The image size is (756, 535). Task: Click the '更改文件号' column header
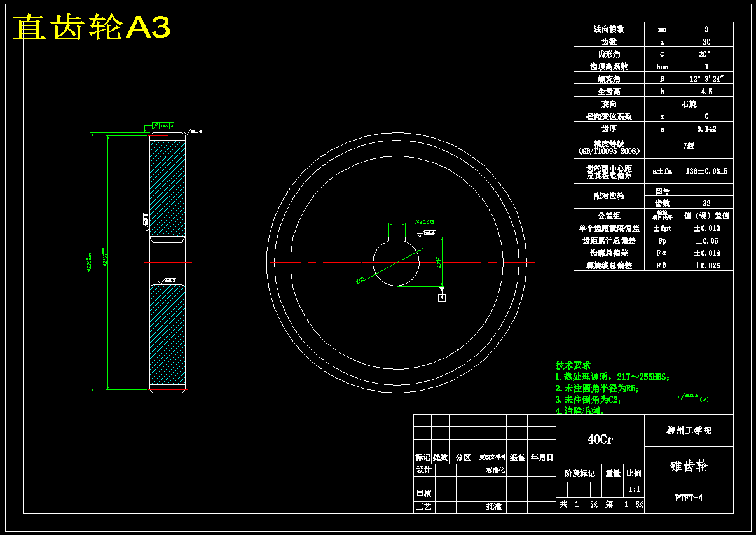tap(492, 457)
